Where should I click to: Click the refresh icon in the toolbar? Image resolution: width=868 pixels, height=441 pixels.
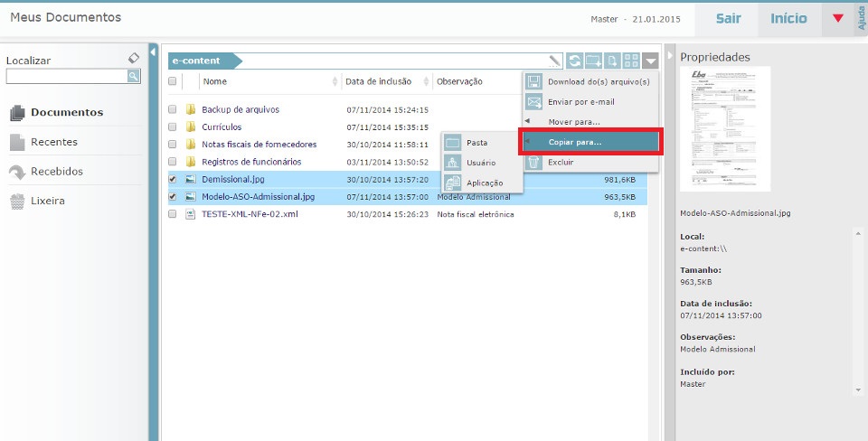pyautogui.click(x=575, y=61)
